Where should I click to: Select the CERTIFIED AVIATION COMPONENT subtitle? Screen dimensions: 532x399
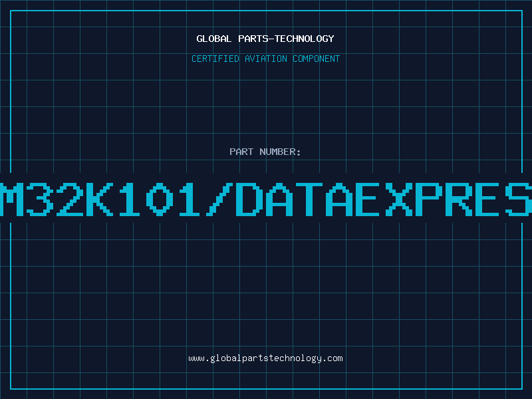coord(265,59)
